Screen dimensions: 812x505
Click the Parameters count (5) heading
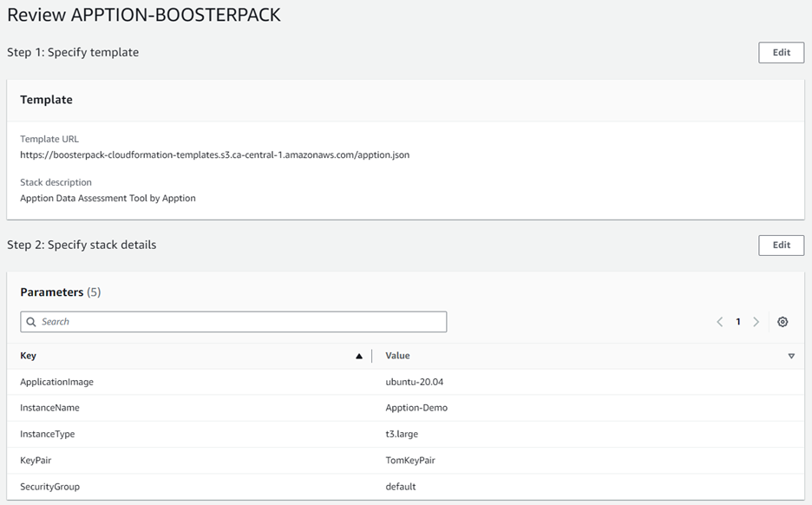tap(60, 292)
